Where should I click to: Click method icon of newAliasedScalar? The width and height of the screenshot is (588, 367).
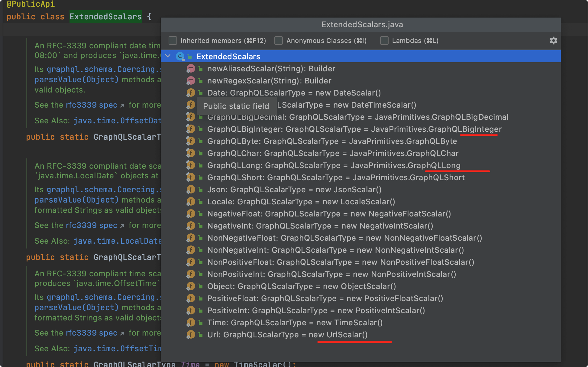coord(191,69)
